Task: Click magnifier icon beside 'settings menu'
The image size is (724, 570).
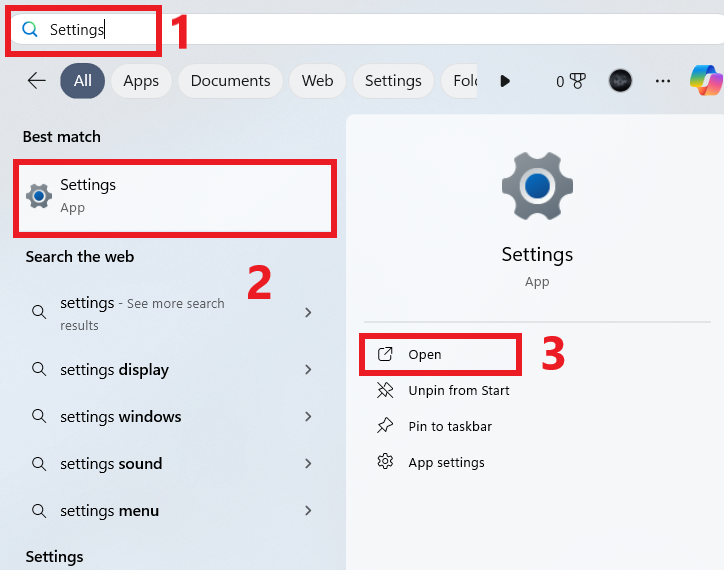Action: pyautogui.click(x=39, y=511)
